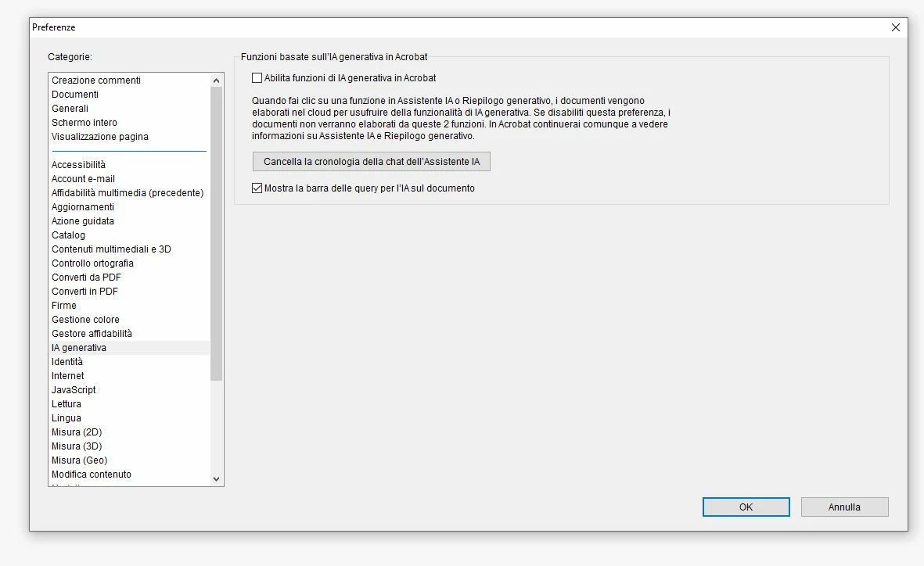The width and height of the screenshot is (924, 566).
Task: Open 'JavaScript' category
Action: 74,390
